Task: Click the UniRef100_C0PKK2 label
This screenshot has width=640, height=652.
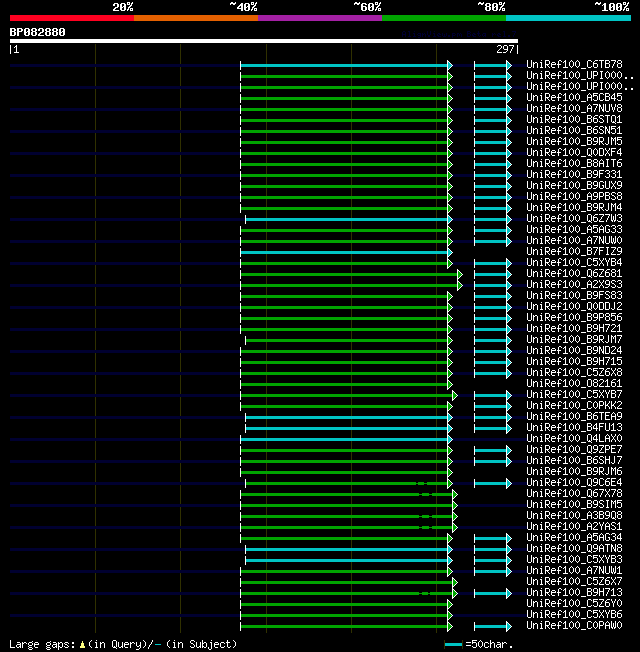Action: coord(574,405)
